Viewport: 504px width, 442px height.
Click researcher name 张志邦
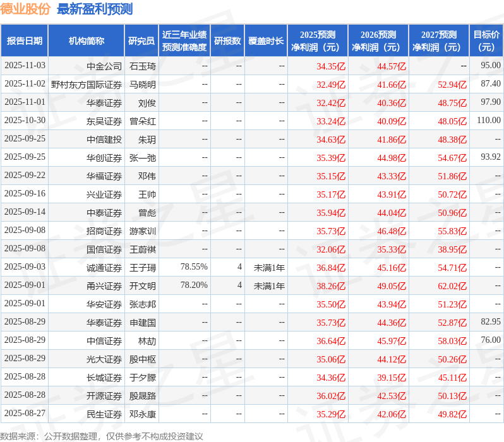(143, 304)
